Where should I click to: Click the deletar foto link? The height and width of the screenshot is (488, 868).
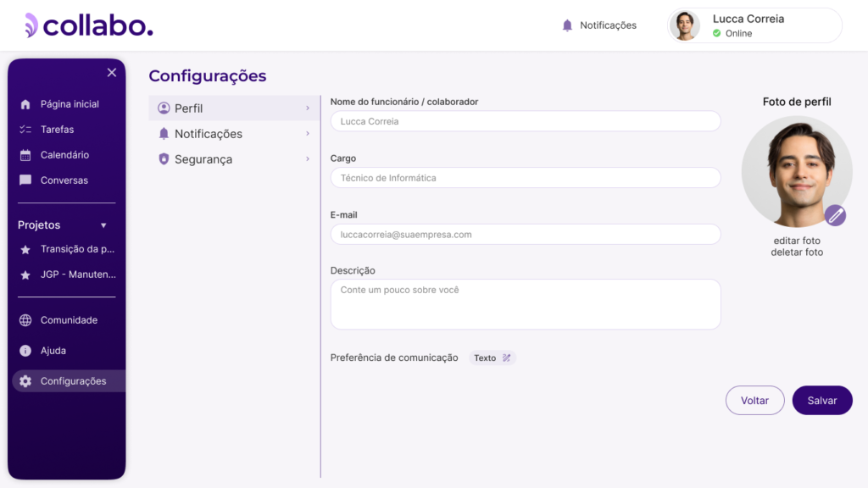tap(796, 252)
